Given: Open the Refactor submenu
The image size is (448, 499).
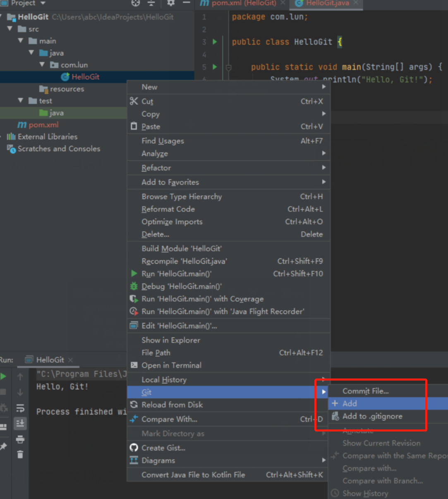Looking at the screenshot, I should (228, 168).
